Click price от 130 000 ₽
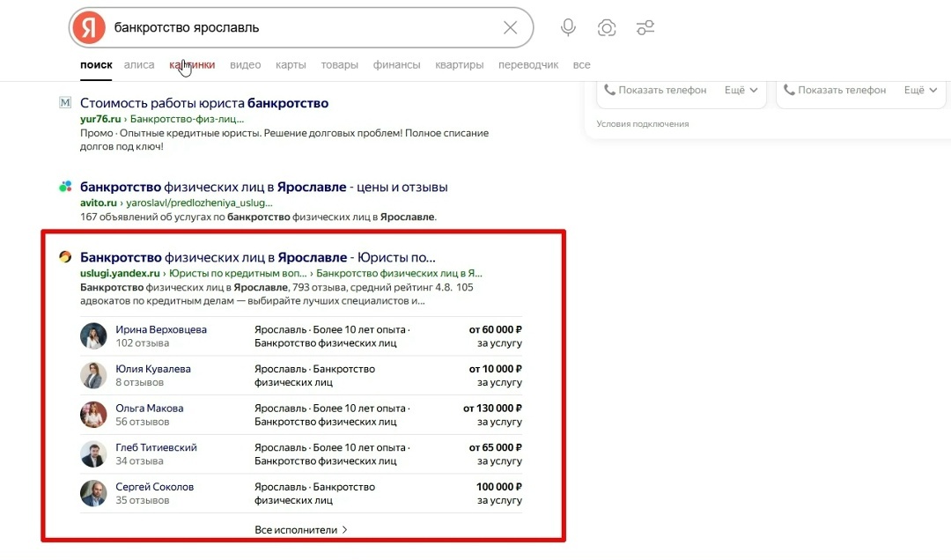Viewport: 951px width, 560px height. click(492, 409)
